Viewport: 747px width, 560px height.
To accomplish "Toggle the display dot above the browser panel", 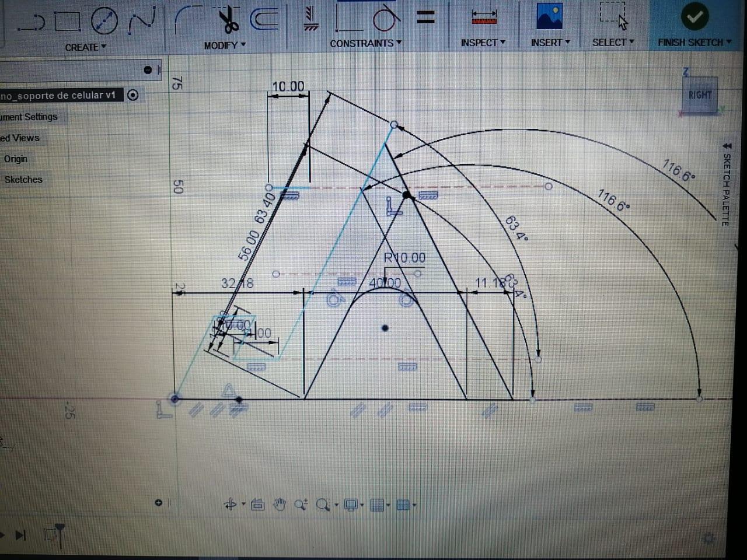I will 148,69.
